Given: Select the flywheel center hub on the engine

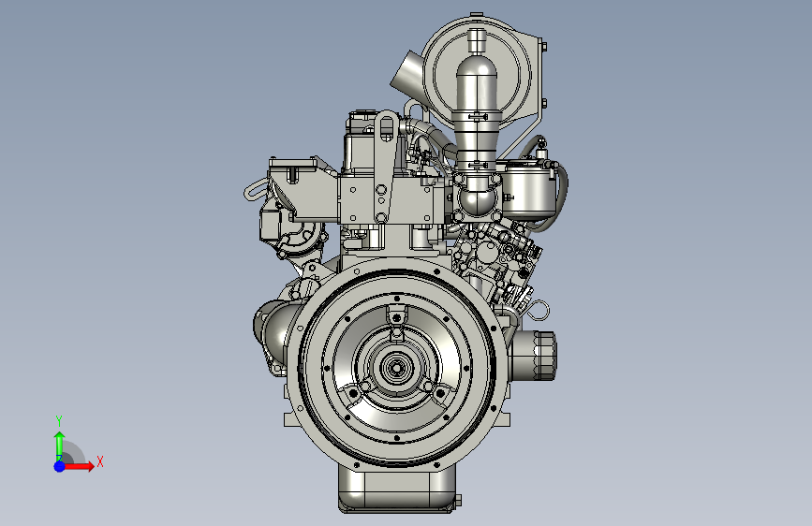Looking at the screenshot, I should click(x=397, y=368).
